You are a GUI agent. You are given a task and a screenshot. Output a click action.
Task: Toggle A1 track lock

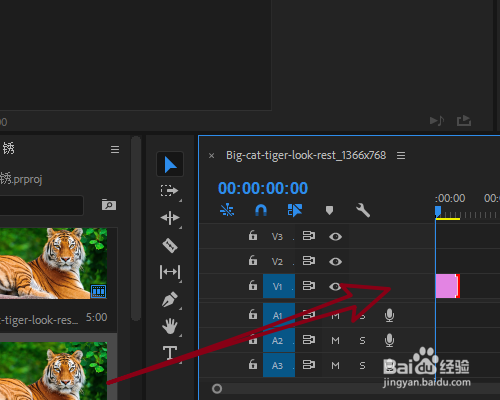coord(253,314)
